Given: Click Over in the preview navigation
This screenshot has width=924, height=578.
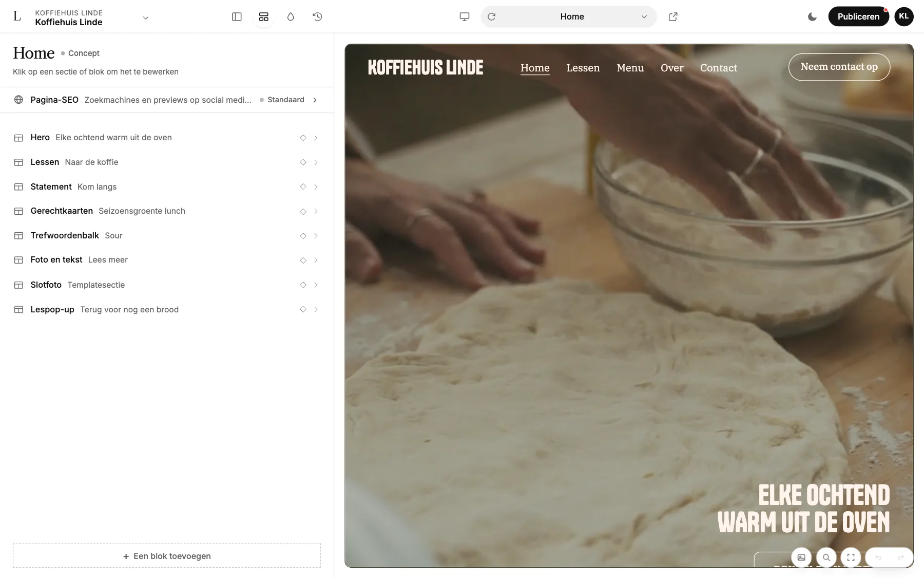Looking at the screenshot, I should pos(672,68).
